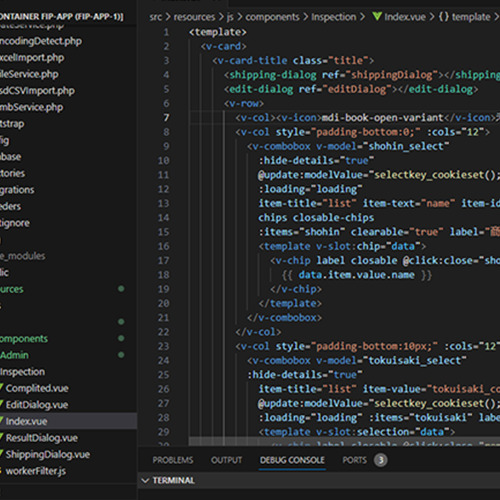Click the <v-card> tag on line 2
Viewport: 500px width, 500px height.
(223, 46)
